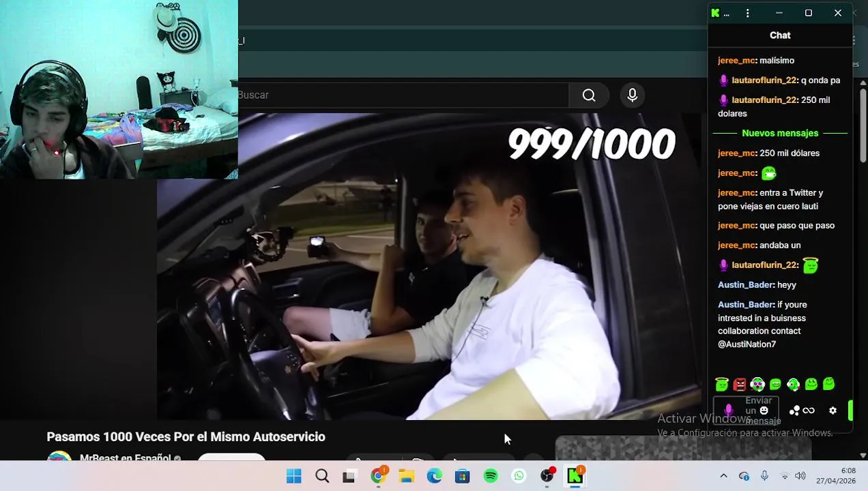Image resolution: width=868 pixels, height=491 pixels.
Task: Click the Chat header title
Action: tap(780, 35)
